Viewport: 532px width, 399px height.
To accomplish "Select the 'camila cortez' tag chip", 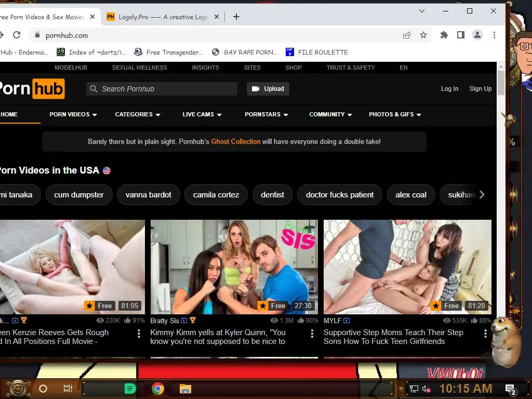I will (x=216, y=195).
